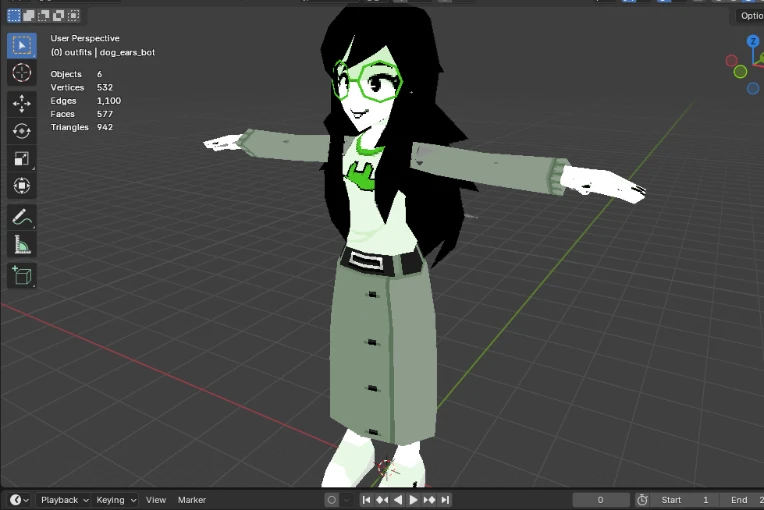Click the 'Faces 577' statistic
Screen dimensions: 764x510
tap(81, 113)
